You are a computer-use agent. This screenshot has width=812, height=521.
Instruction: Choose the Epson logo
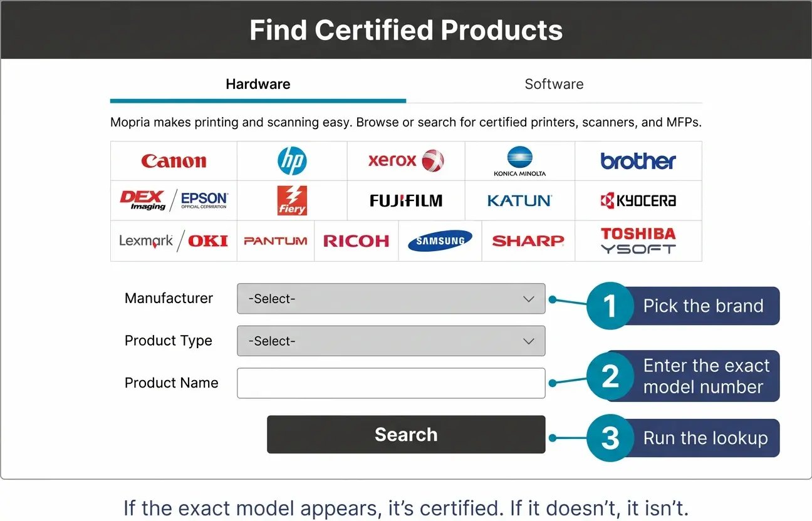tap(204, 200)
